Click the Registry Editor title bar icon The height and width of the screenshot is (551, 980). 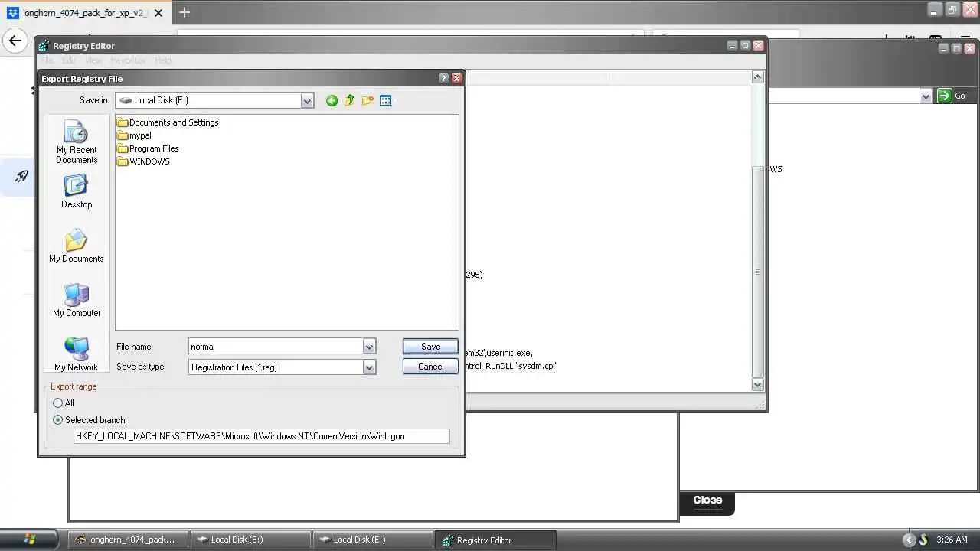(x=44, y=46)
